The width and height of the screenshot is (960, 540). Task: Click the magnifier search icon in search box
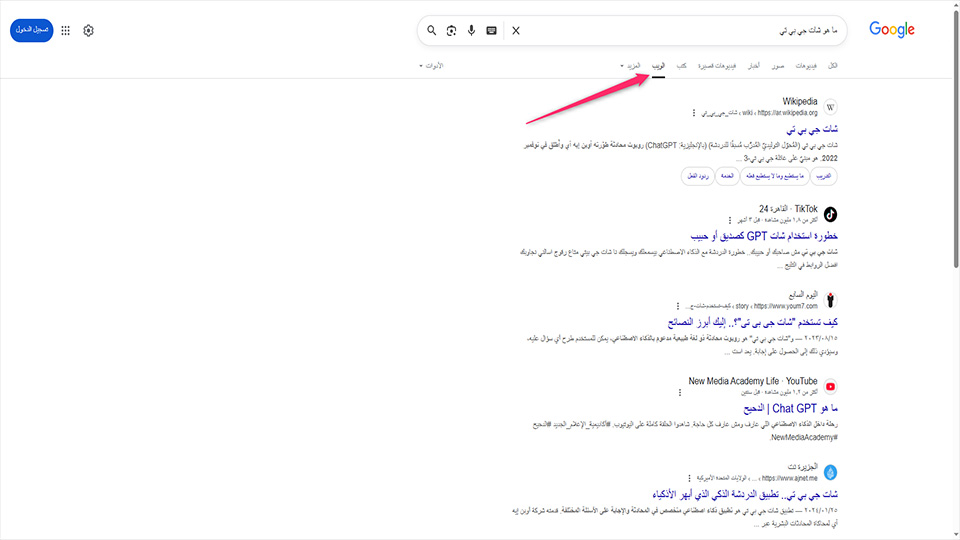432,31
